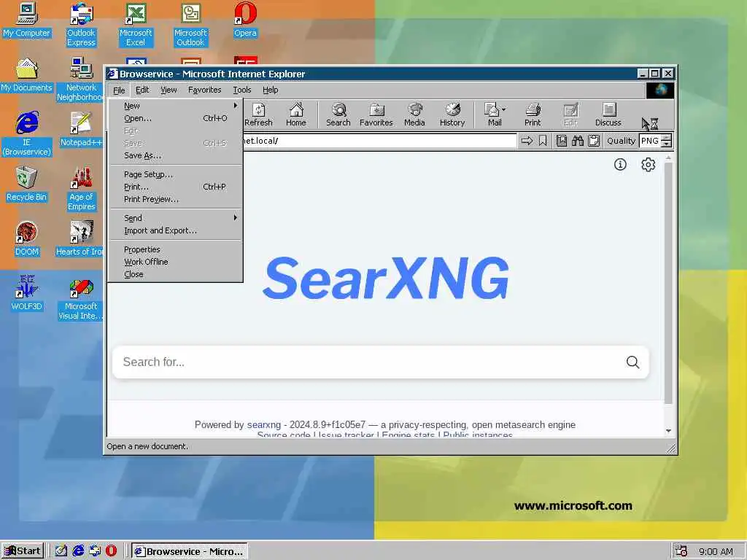Open the Help menu
This screenshot has height=560, width=747.
click(x=270, y=90)
